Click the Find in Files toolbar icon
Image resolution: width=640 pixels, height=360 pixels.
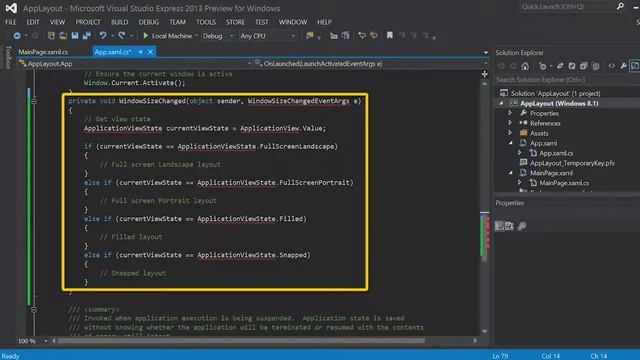click(310, 36)
